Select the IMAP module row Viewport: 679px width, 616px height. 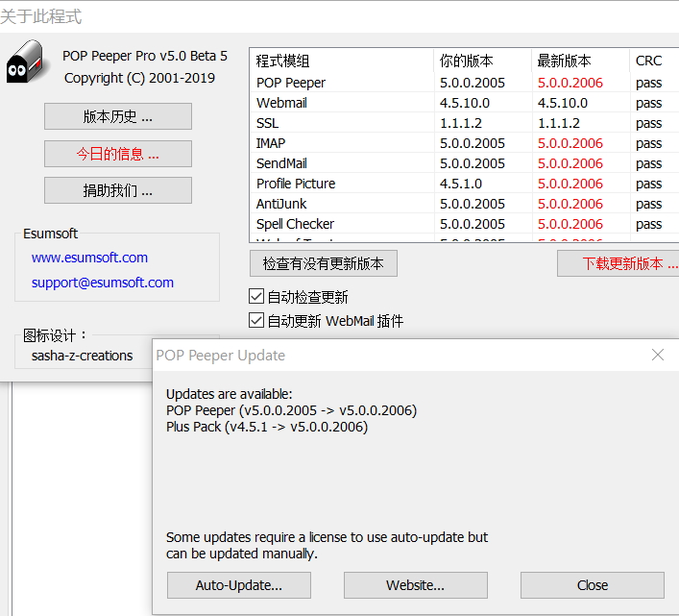click(464, 143)
